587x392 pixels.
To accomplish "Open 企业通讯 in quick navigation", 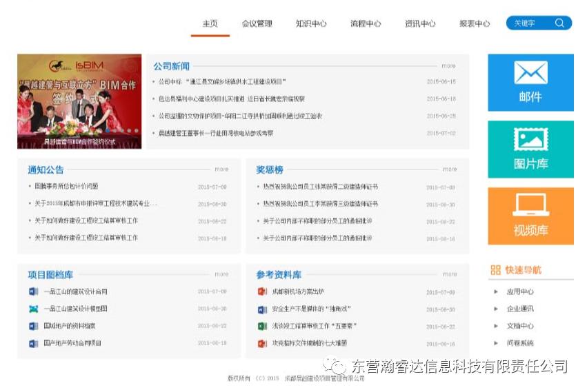I will tap(520, 309).
